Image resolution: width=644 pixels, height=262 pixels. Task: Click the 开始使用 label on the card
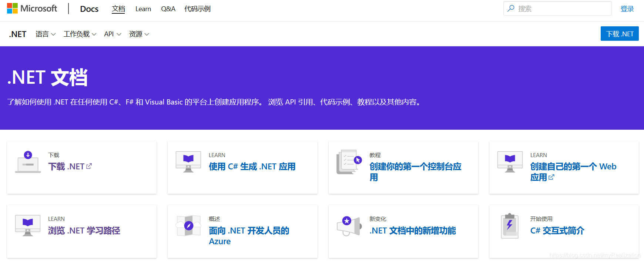(x=541, y=219)
